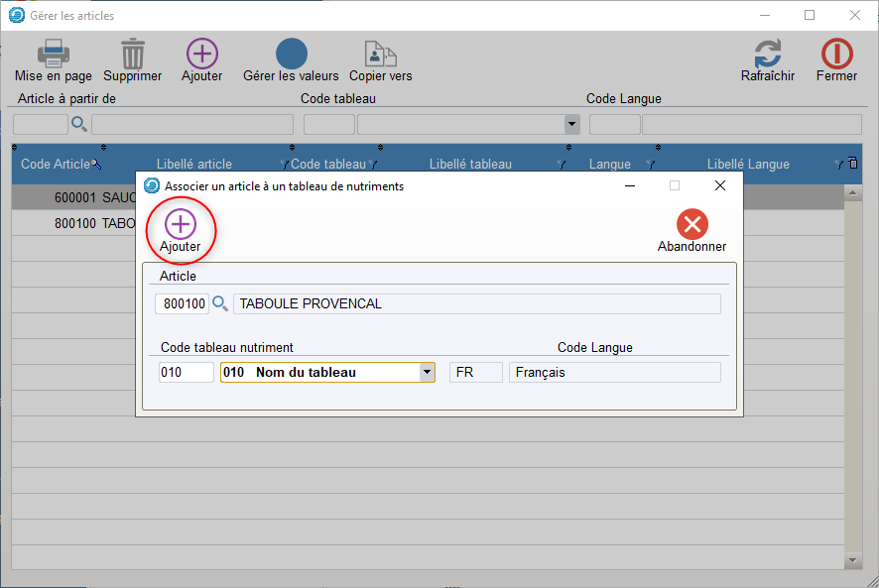This screenshot has height=588, width=879.
Task: Select row 600001 in the articles list
Action: tap(74, 197)
